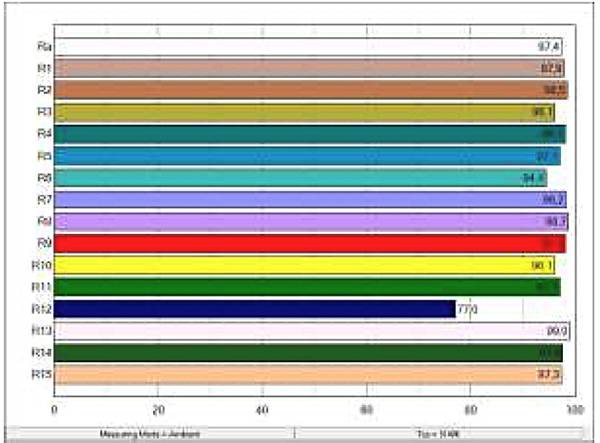Select the green R11 bar
600x443 pixels.
click(300, 287)
